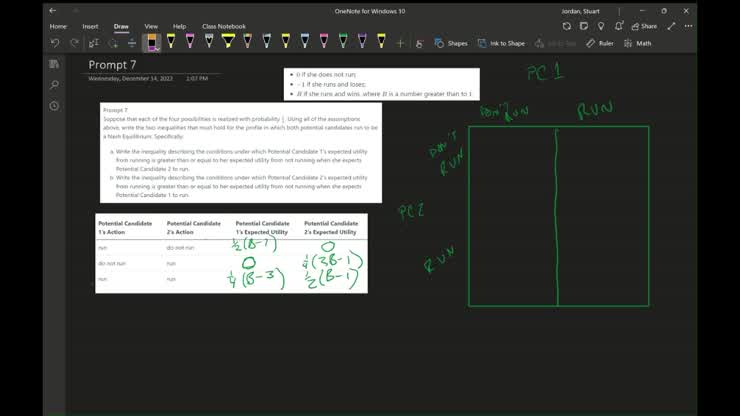This screenshot has height=416, width=740.
Task: Toggle the Ruler on the canvas
Action: pyautogui.click(x=600, y=43)
